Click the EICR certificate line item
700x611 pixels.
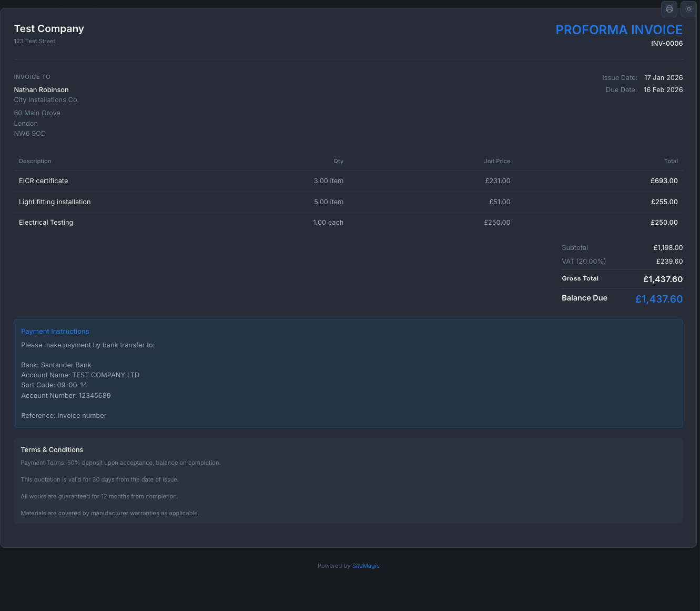[43, 181]
